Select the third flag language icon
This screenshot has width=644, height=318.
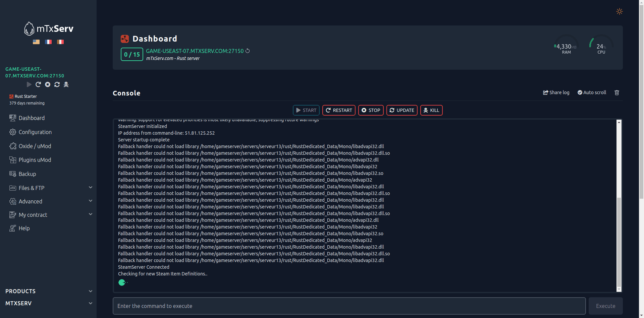[x=60, y=42]
